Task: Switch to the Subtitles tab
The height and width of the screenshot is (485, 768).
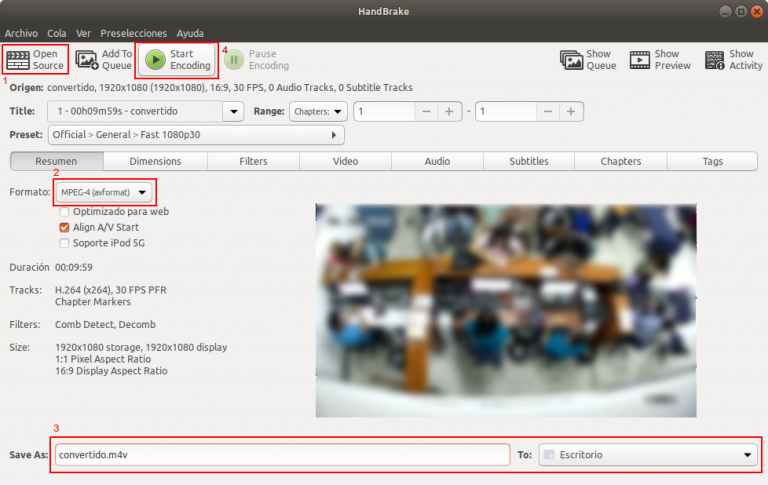Action: 529,161
